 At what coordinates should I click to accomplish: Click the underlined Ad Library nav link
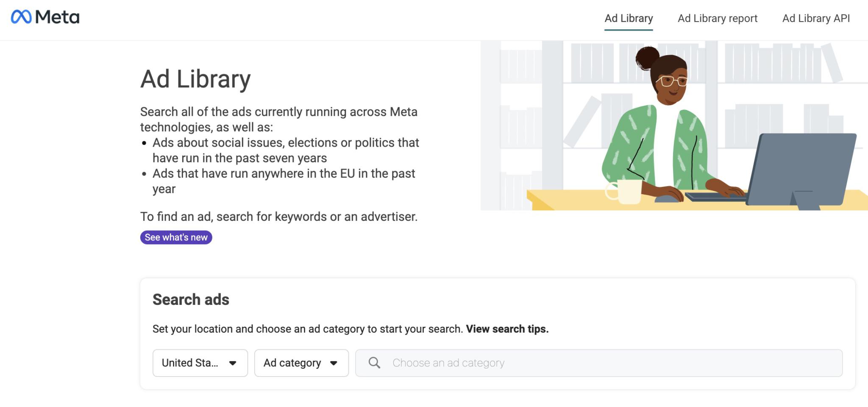point(629,18)
